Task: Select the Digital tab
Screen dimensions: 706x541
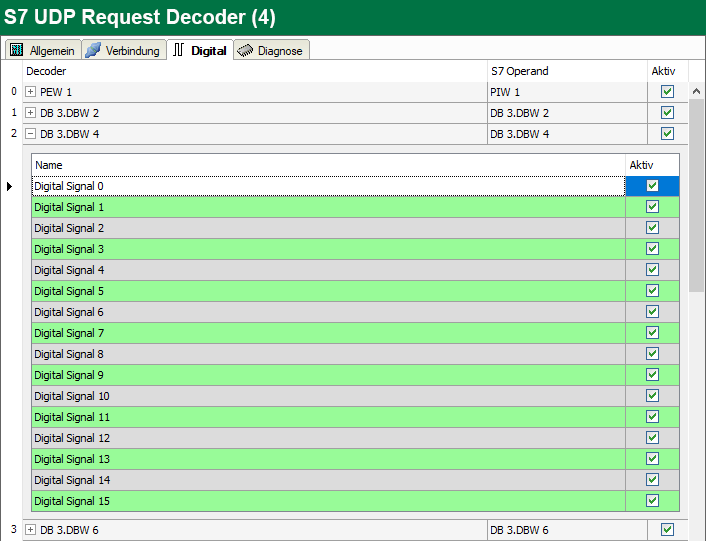Action: pos(200,50)
